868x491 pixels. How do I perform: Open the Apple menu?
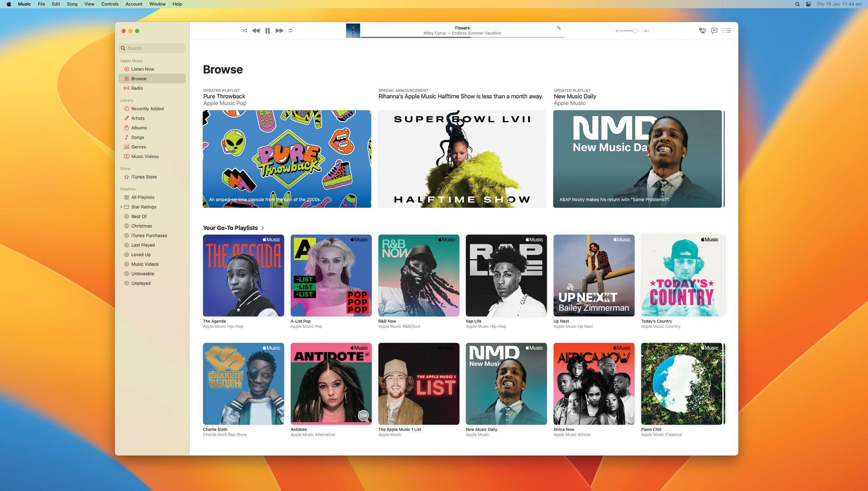(9, 4)
